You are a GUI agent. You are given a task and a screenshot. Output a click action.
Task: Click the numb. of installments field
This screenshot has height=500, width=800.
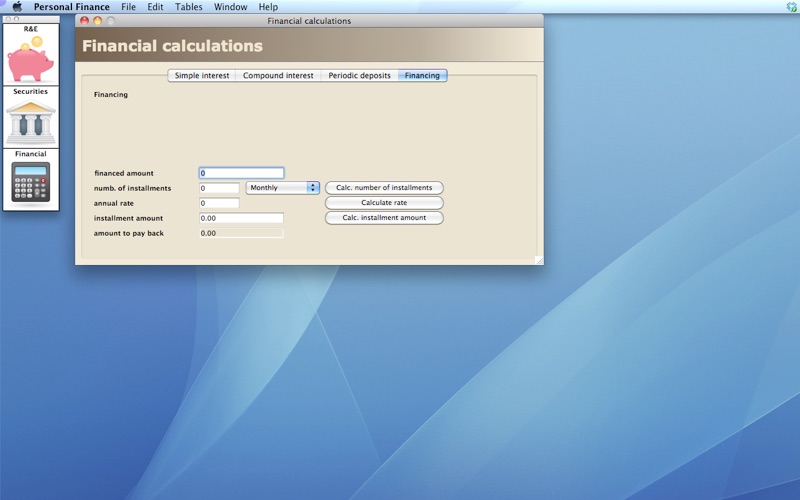(x=219, y=188)
